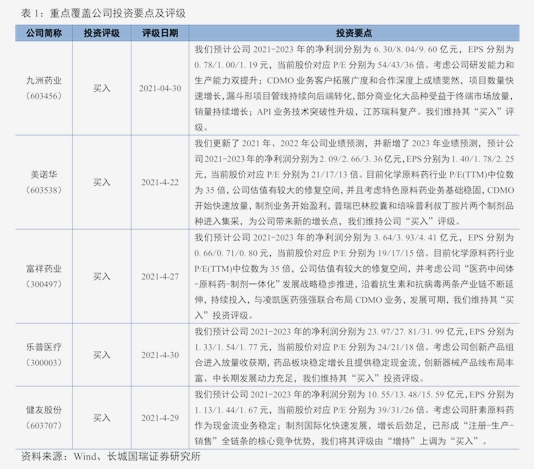Click stock code (300003)
This screenshot has height=469, width=534.
[44, 362]
